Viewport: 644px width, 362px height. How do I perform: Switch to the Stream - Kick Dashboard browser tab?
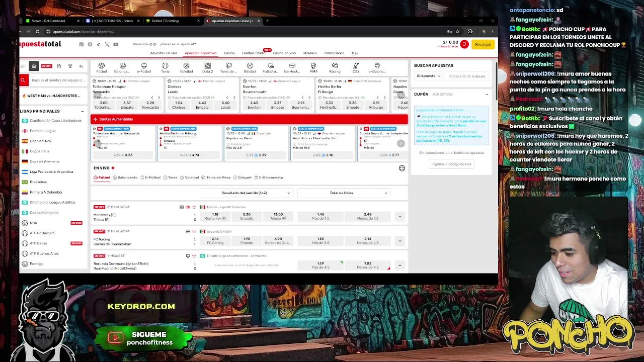point(53,21)
